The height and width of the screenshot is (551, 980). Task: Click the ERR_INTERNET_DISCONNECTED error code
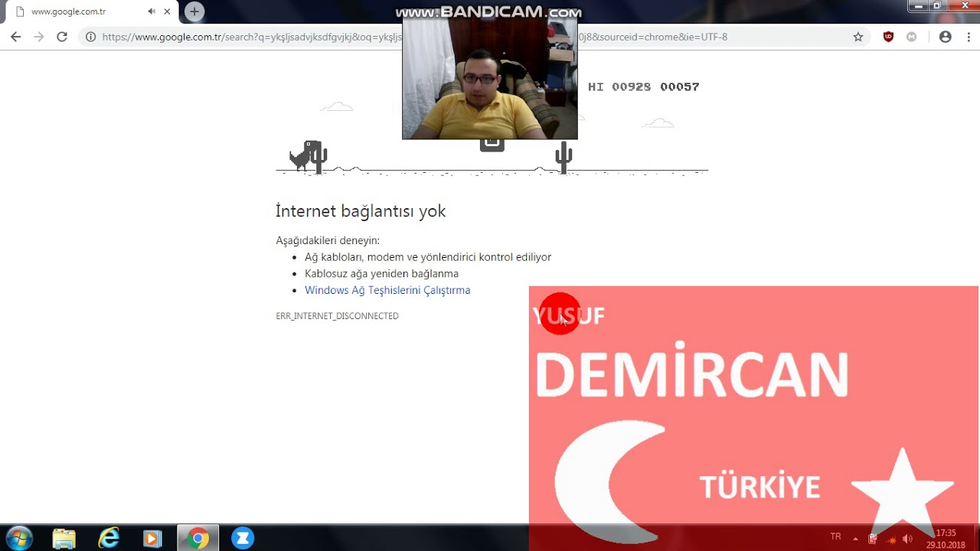tap(337, 316)
